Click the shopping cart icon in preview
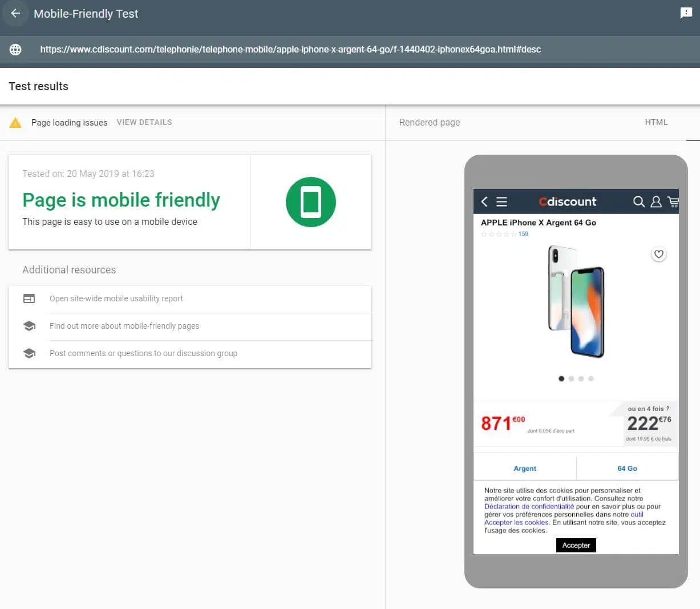This screenshot has width=700, height=609. point(673,201)
